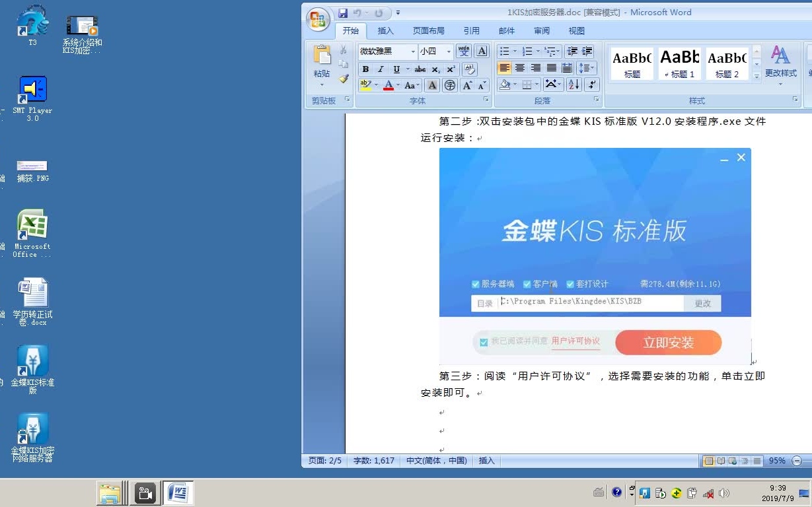The height and width of the screenshot is (507, 812).
Task: Apply the 标题 2 style
Action: pyautogui.click(x=727, y=63)
